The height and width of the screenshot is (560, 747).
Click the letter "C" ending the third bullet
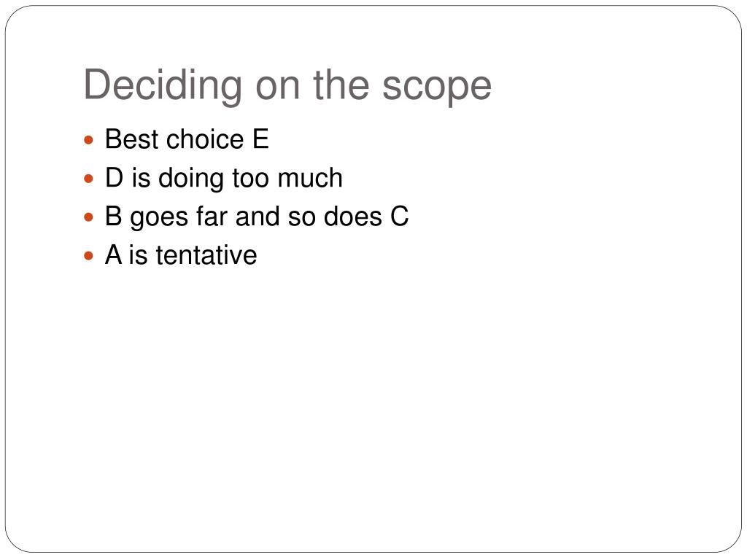pyautogui.click(x=399, y=217)
